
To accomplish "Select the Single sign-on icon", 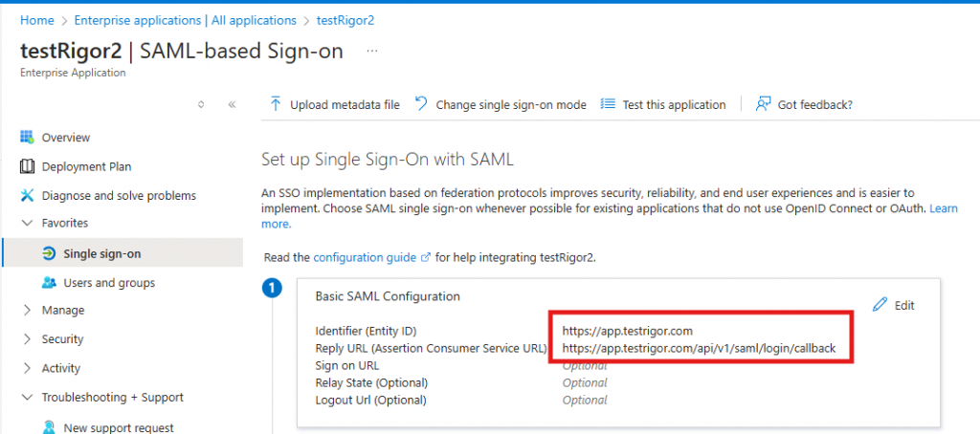I will (48, 253).
